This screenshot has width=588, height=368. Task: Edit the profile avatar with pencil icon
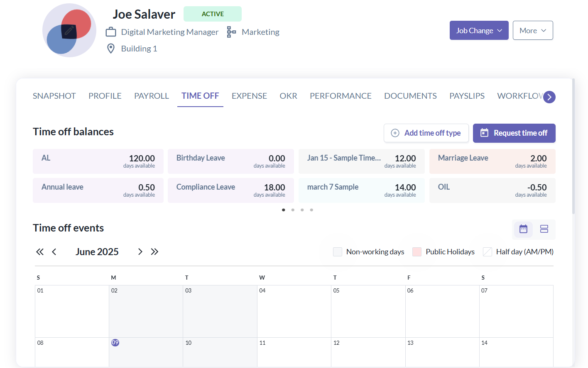[69, 30]
